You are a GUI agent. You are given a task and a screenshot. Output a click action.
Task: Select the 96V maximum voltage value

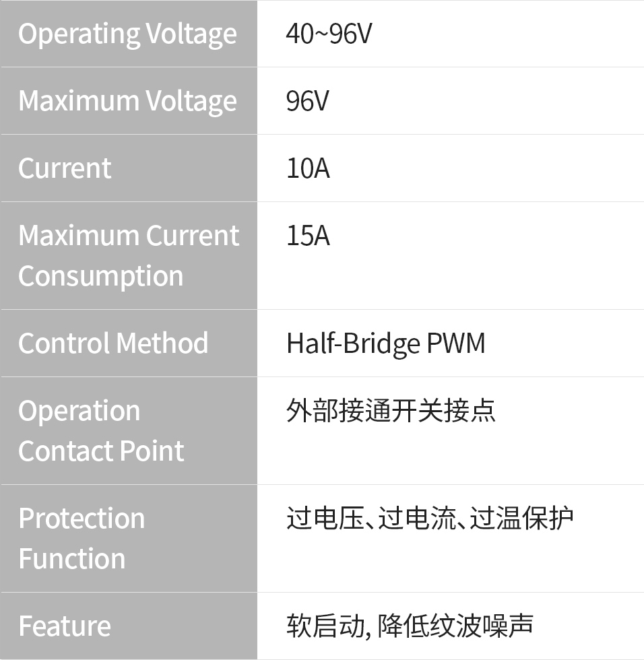308,101
